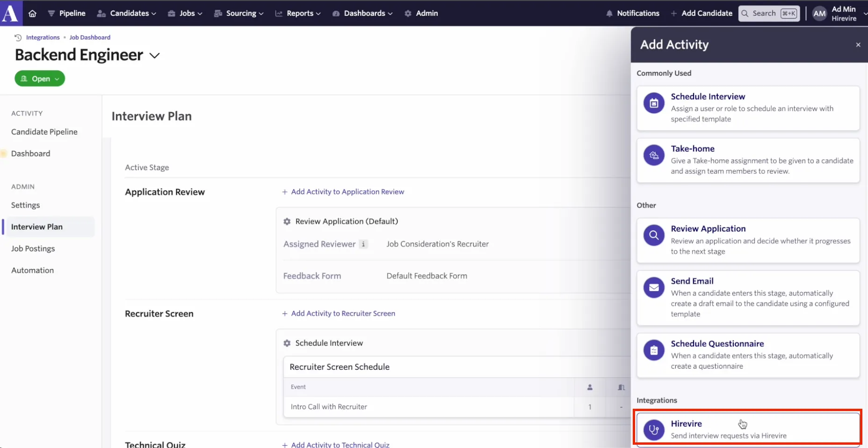
Task: Open the Candidates dropdown menu
Action: tap(126, 14)
